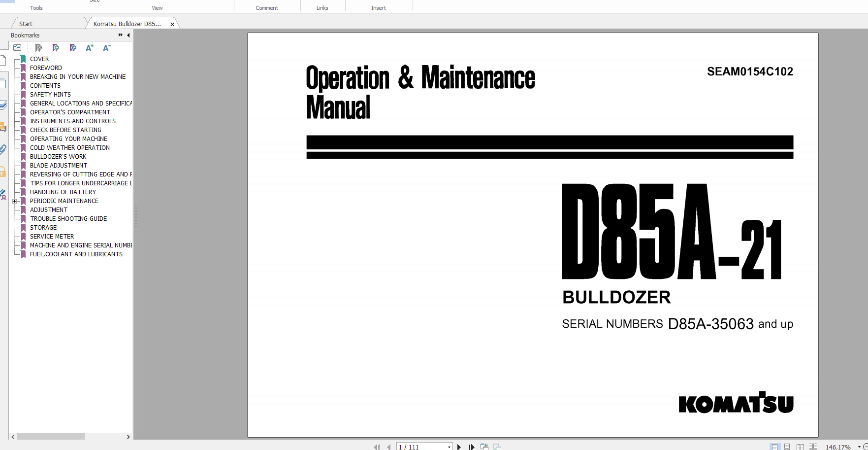
Task: Jump to the COVER bookmark
Action: point(39,59)
